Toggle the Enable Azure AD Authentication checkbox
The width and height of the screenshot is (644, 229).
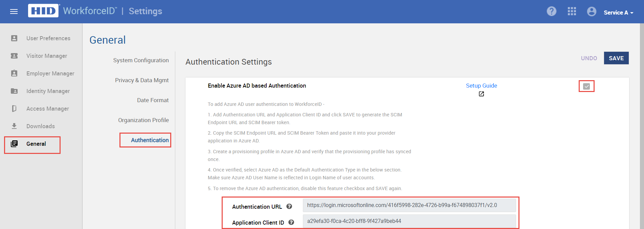pyautogui.click(x=586, y=86)
